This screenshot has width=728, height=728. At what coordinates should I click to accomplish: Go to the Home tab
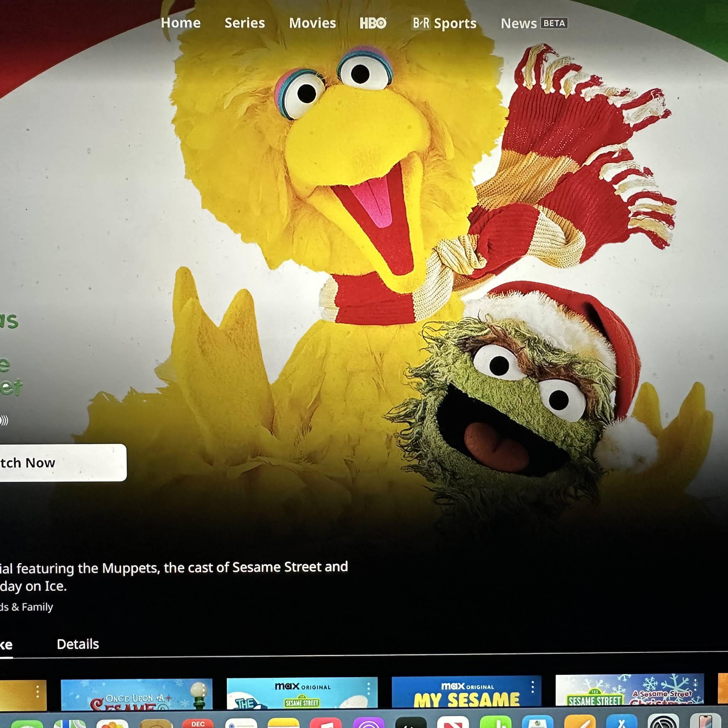pos(181,23)
